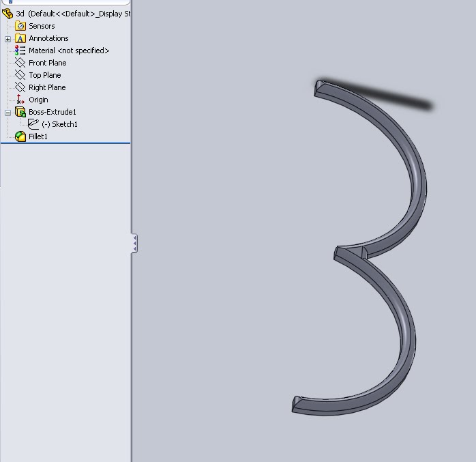Select the 'Front Plane' label
This screenshot has width=476, height=462.
(x=47, y=63)
